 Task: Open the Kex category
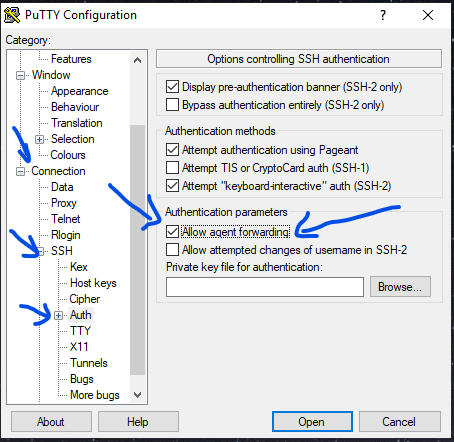point(79,267)
